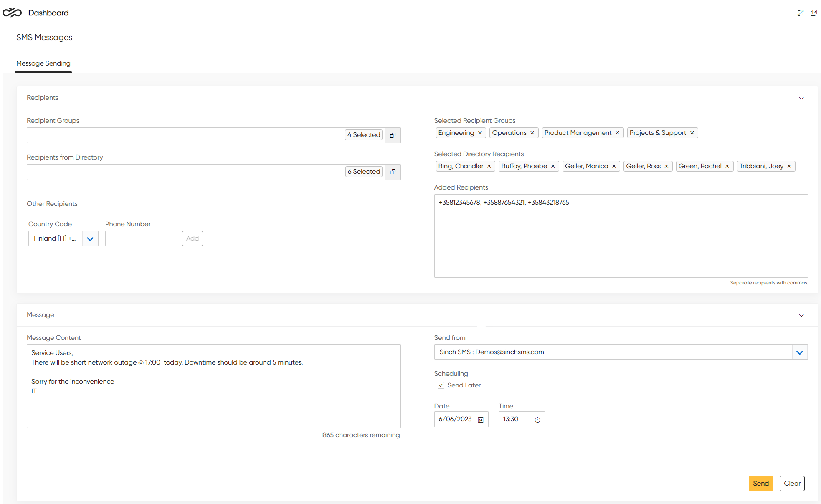Click the Date field showing 6/06/2023
Viewport: 821px width, 504px height.
[461, 419]
